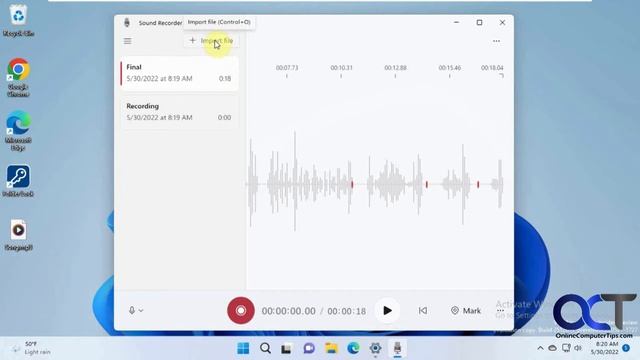Select the Recording entry with 0:00 duration

[179, 112]
